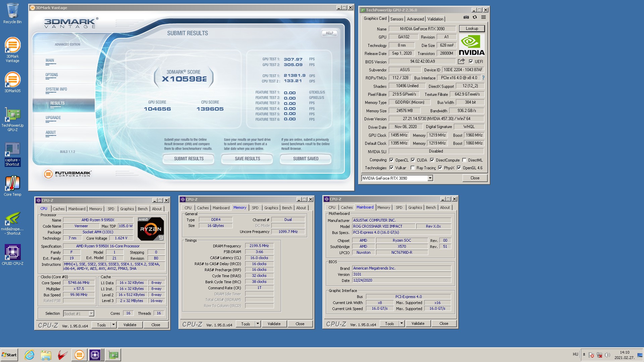Screen dimensions: 644x362
Task: Expand Tools dropdown arrow in Mainboard CPU-Z window
Action: pyautogui.click(x=401, y=323)
